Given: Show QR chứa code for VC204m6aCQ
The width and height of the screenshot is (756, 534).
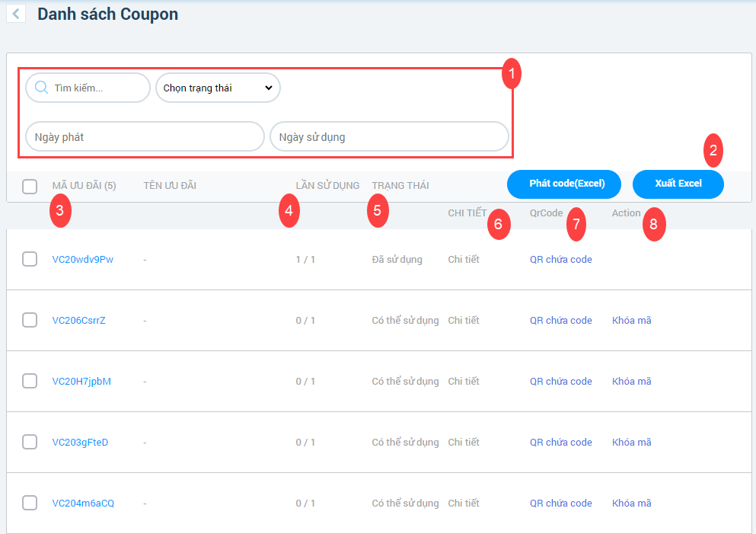Looking at the screenshot, I should tap(561, 503).
